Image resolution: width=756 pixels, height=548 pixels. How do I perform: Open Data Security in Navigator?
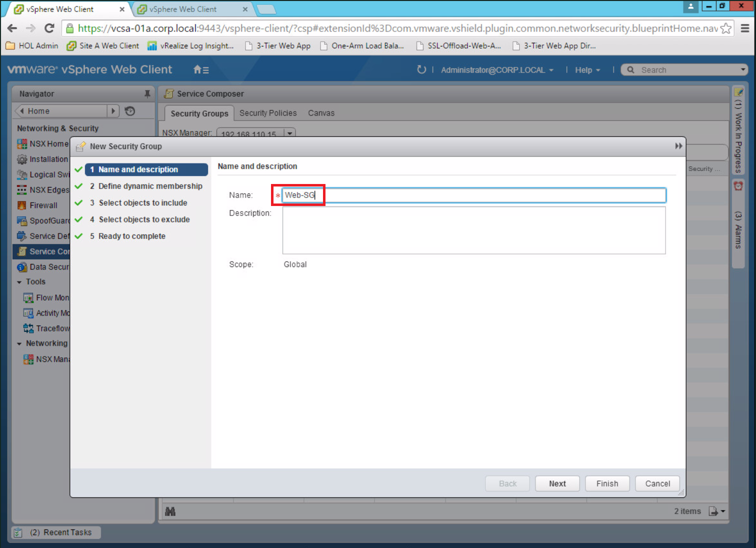pyautogui.click(x=42, y=267)
